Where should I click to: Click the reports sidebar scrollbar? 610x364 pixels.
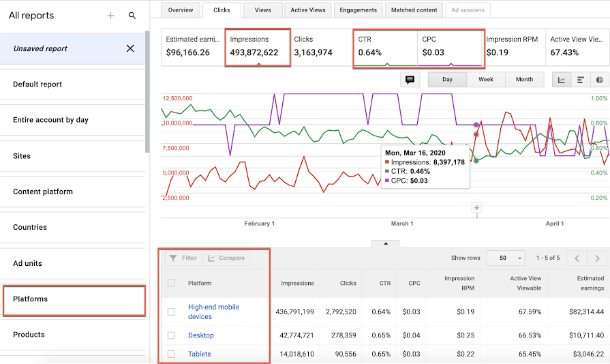[147, 92]
